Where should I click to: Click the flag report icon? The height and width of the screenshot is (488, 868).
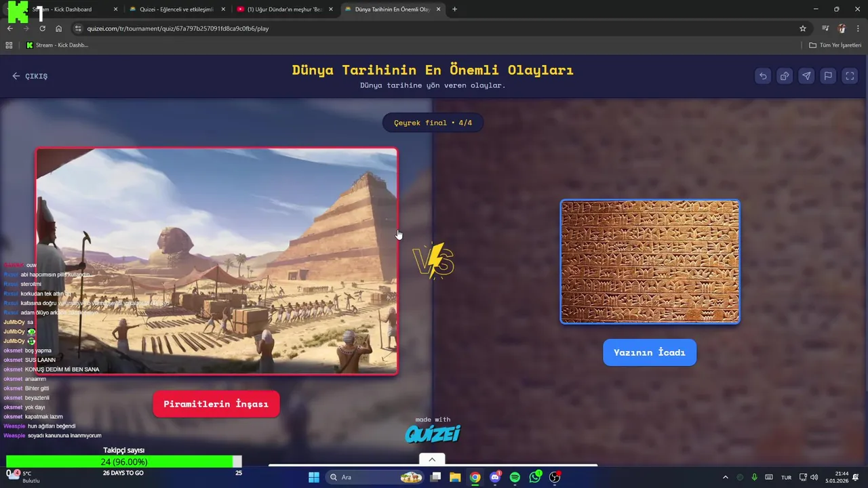click(x=828, y=76)
